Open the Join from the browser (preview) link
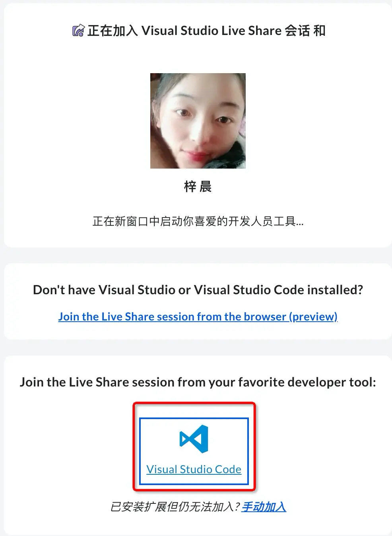The height and width of the screenshot is (536, 392). coord(198,317)
